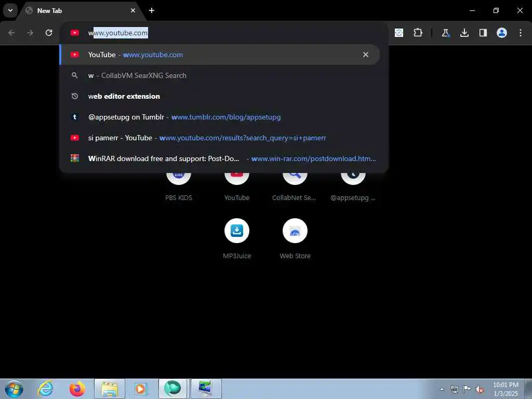Click the YouTube favicon in address bar
Screen dimensions: 532x399
point(75,33)
